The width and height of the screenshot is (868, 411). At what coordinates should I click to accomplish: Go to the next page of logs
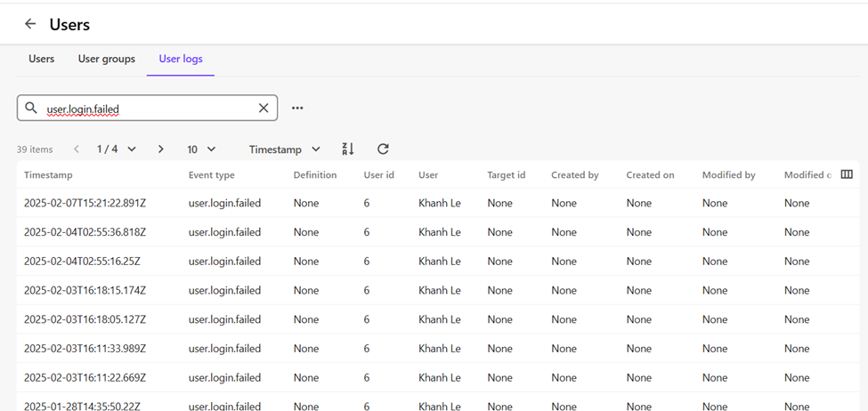160,149
